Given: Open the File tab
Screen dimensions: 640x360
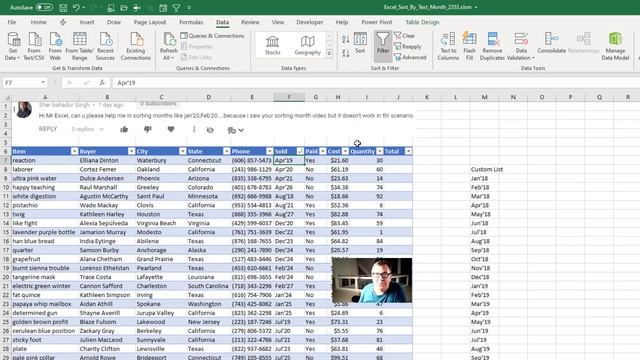Looking at the screenshot, I should (x=12, y=22).
